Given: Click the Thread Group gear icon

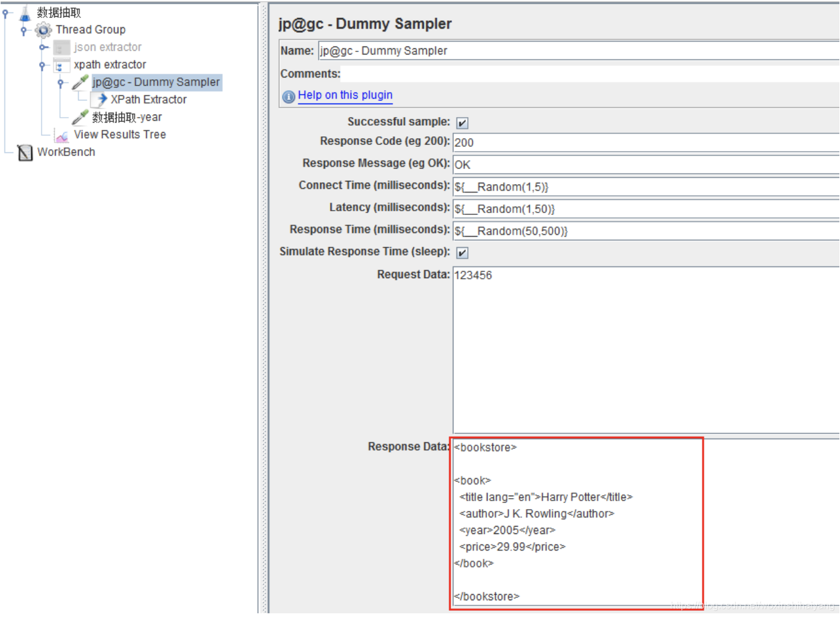Looking at the screenshot, I should [x=43, y=30].
